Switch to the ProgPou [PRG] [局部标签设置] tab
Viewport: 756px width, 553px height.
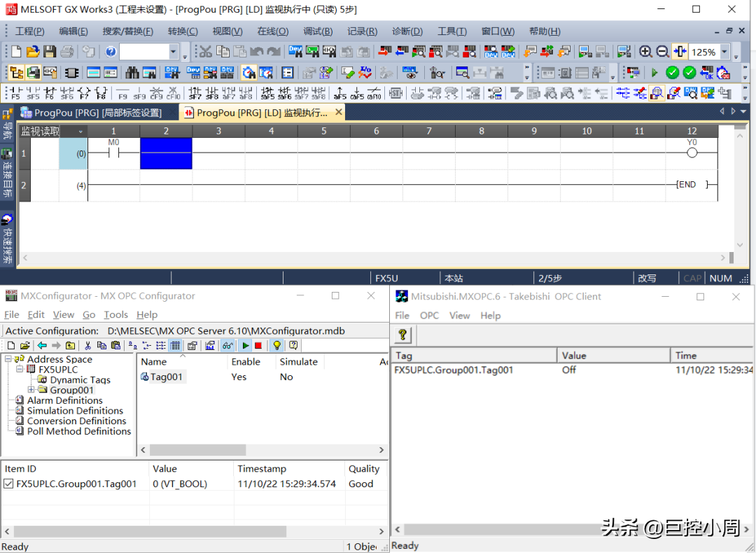97,113
